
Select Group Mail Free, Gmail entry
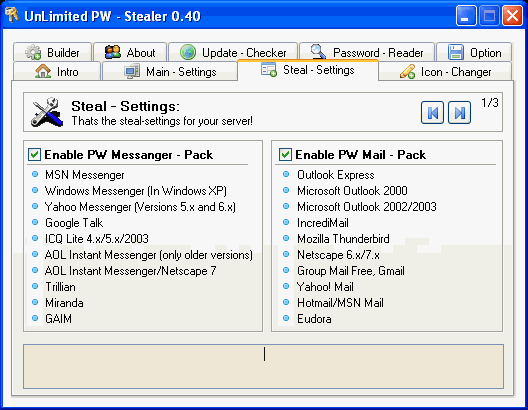click(351, 271)
